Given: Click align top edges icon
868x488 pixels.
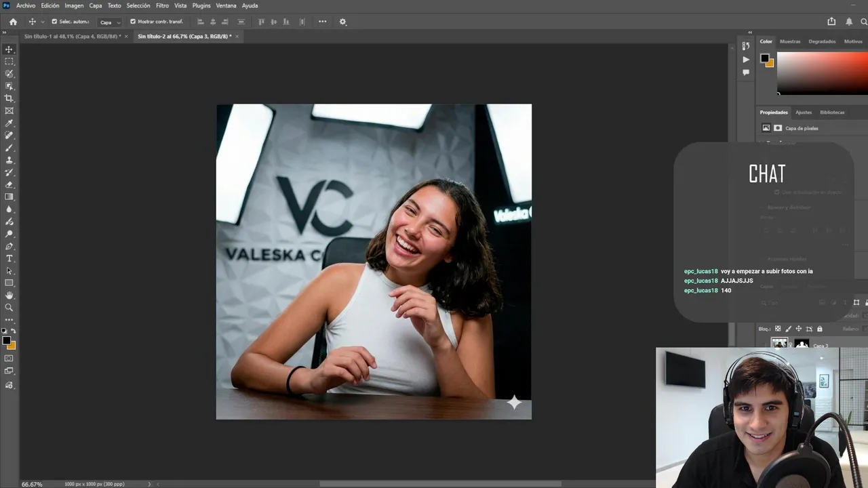Looking at the screenshot, I should click(262, 22).
